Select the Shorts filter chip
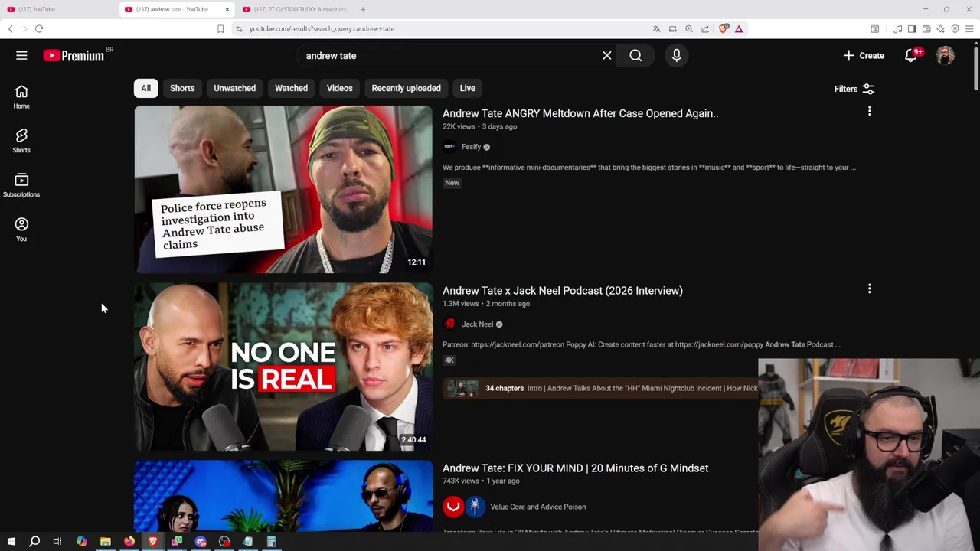Viewport: 980px width, 551px height. (x=182, y=88)
